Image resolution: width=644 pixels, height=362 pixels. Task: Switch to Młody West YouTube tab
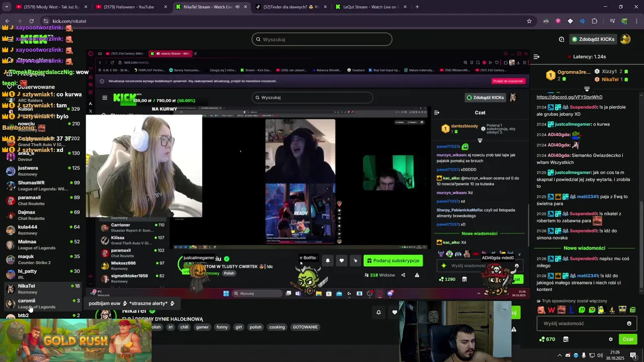(51, 7)
